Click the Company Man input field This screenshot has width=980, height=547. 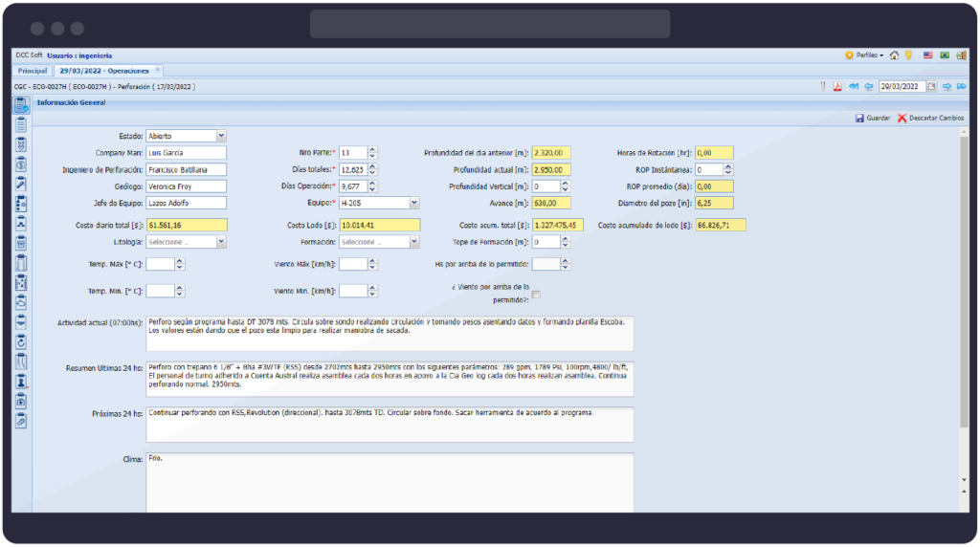click(186, 153)
